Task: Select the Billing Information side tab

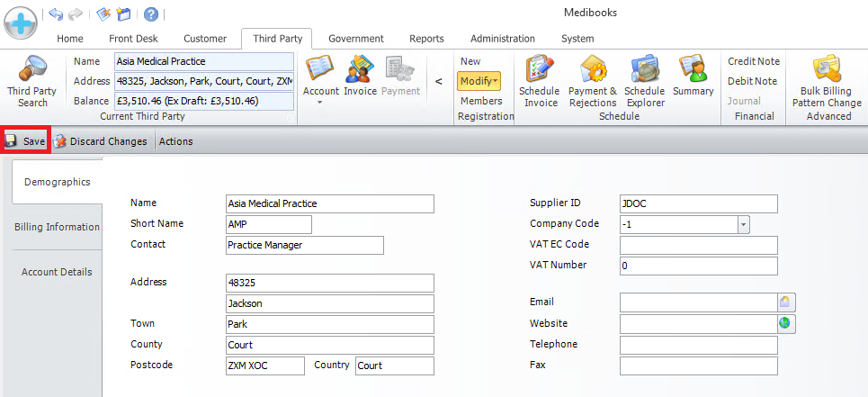Action: click(57, 227)
